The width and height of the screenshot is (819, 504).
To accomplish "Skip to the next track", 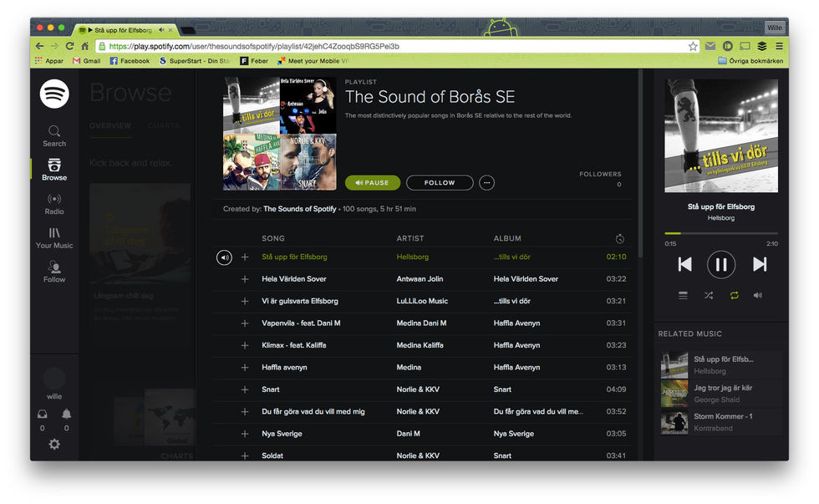I will tap(759, 265).
